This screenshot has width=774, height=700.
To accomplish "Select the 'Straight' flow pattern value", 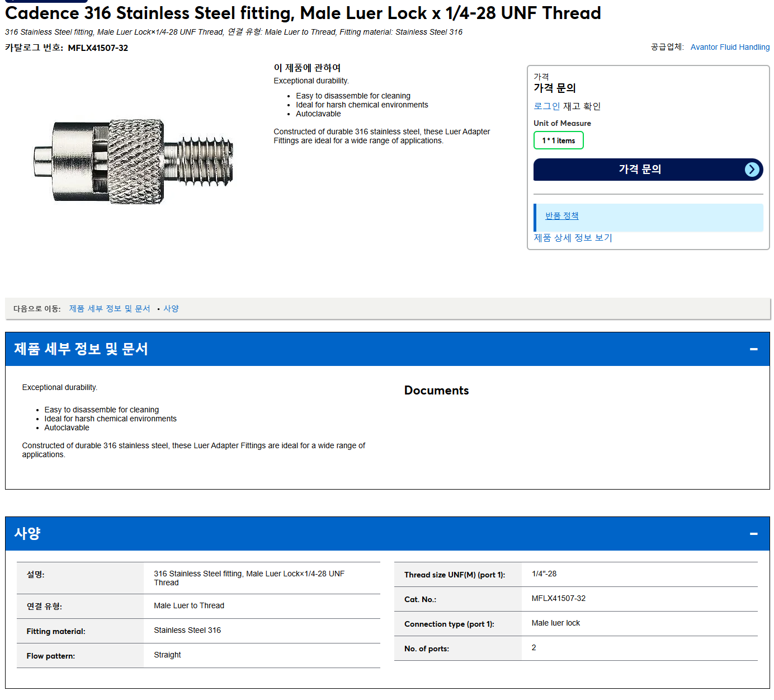I will pos(167,655).
